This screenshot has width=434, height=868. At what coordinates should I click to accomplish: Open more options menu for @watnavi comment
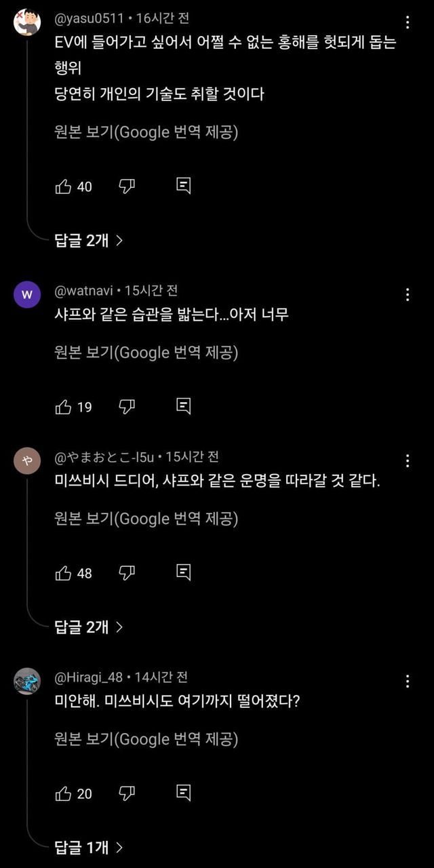[x=408, y=294]
